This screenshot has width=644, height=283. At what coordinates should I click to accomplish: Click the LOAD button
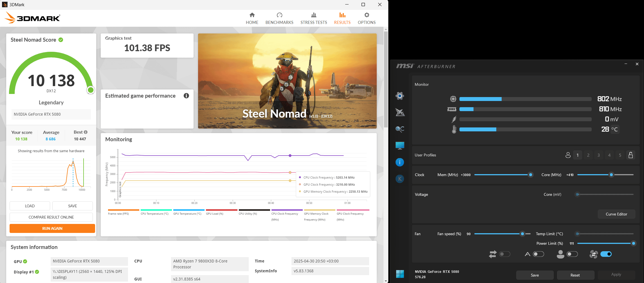(30, 206)
